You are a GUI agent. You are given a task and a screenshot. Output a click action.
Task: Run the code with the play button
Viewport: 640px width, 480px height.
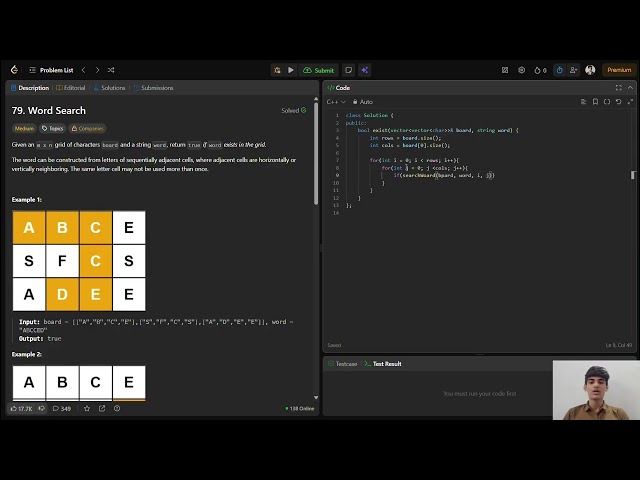(291, 70)
